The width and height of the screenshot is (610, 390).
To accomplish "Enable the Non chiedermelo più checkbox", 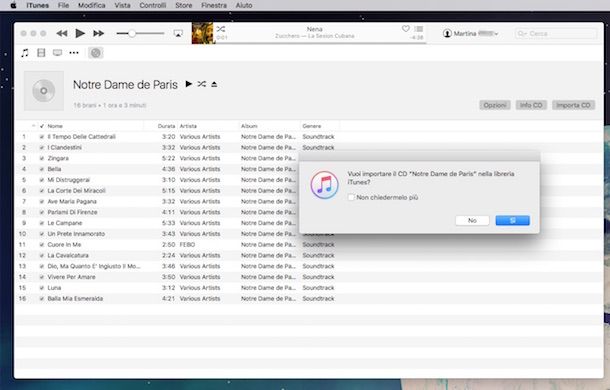I will coord(351,197).
